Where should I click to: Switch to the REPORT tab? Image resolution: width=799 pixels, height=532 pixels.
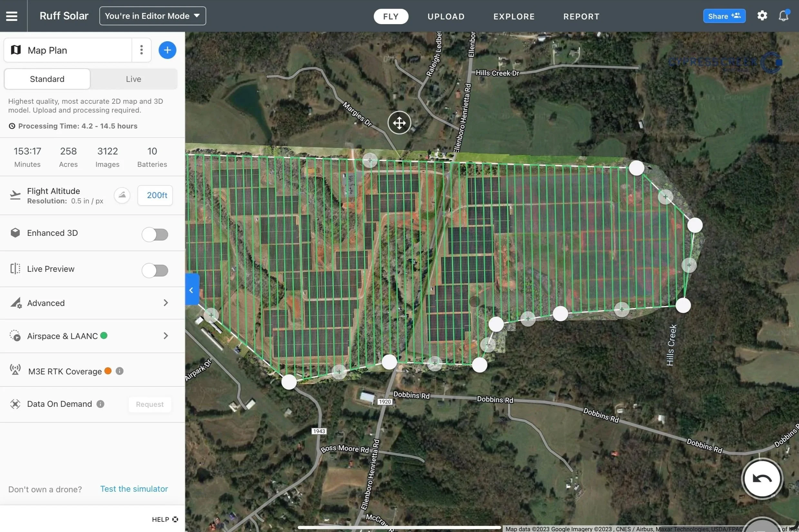581,17
